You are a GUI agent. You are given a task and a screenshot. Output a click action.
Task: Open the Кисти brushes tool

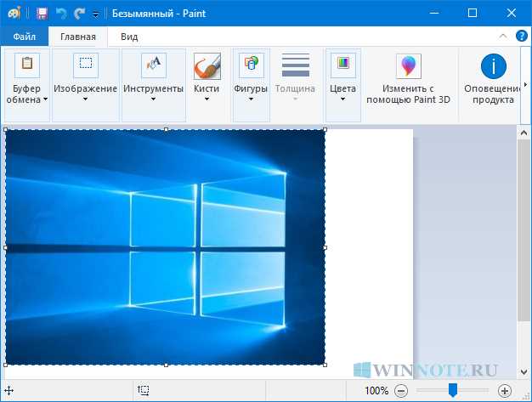click(207, 76)
